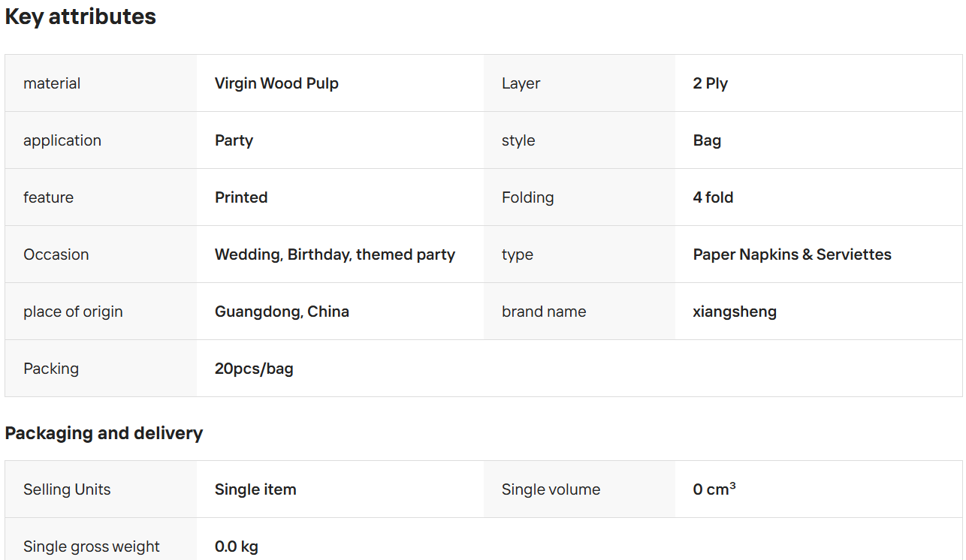Click the 20pcs/bag packing value
This screenshot has width=966, height=560.
click(254, 369)
